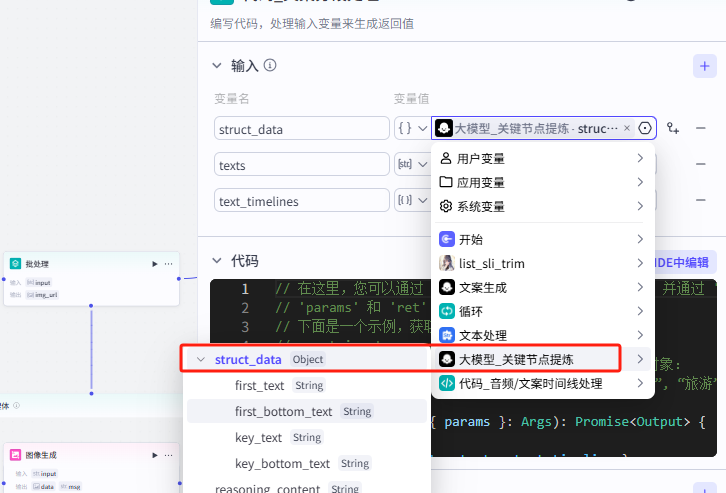The height and width of the screenshot is (493, 726).
Task: Click the 用户变量 person icon
Action: point(445,158)
